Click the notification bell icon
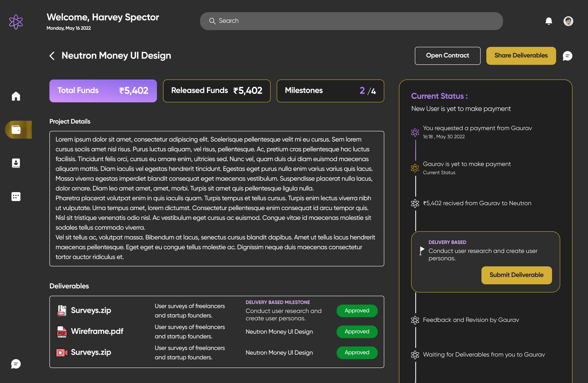Viewport: 588px width, 383px height. [x=549, y=21]
